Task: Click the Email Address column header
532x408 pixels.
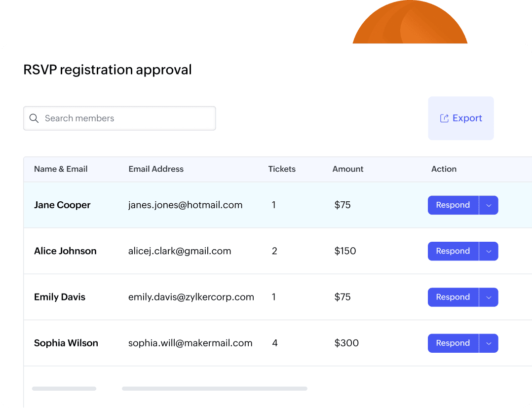Action: click(156, 169)
